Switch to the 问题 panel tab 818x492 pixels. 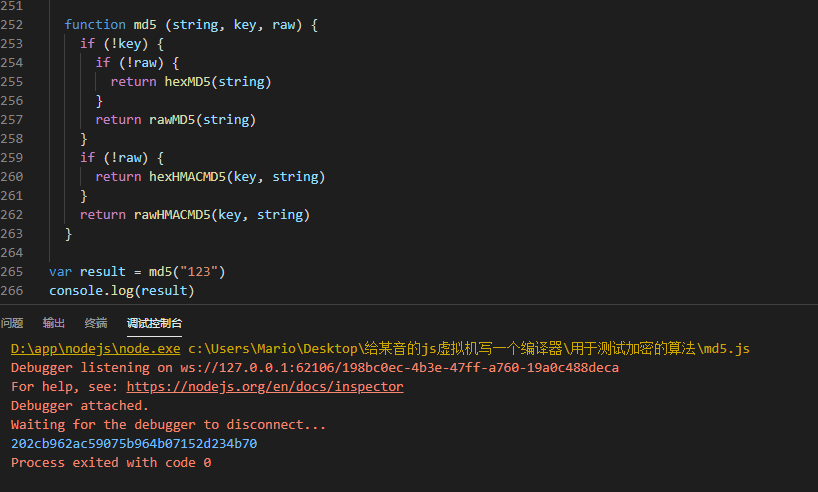coord(12,323)
